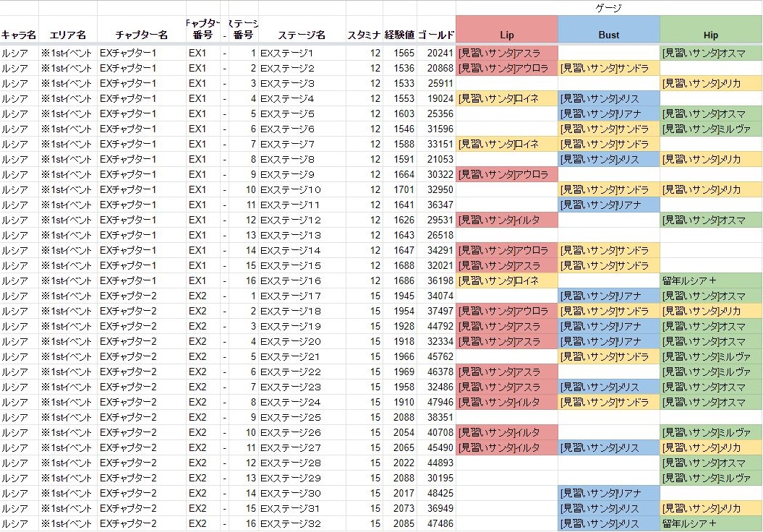Select the チャプター名 header cell
Viewport: 763px width, 532px height.
pos(141,35)
